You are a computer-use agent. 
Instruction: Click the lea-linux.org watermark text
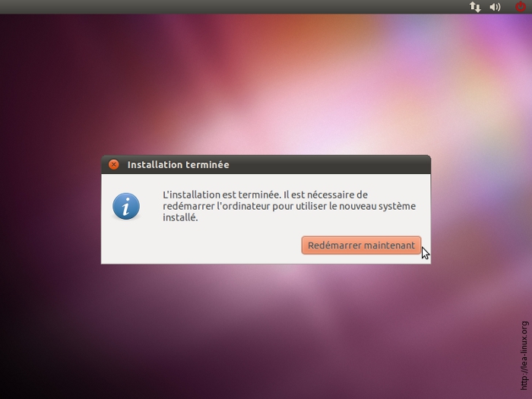click(524, 354)
